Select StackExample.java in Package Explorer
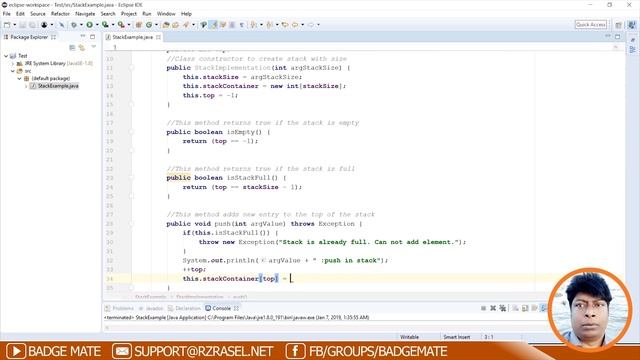Image resolution: width=640 pixels, height=360 pixels. pyautogui.click(x=55, y=86)
